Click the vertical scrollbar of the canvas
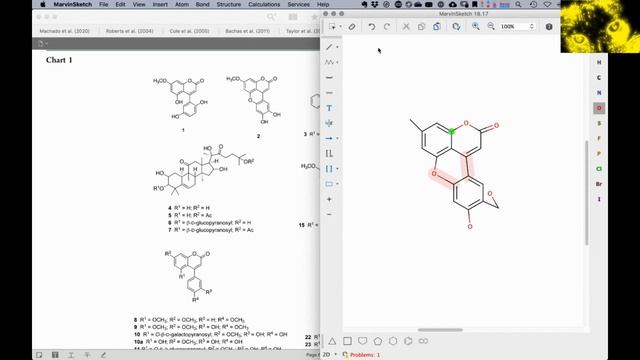The width and height of the screenshot is (640, 360). 587,193
